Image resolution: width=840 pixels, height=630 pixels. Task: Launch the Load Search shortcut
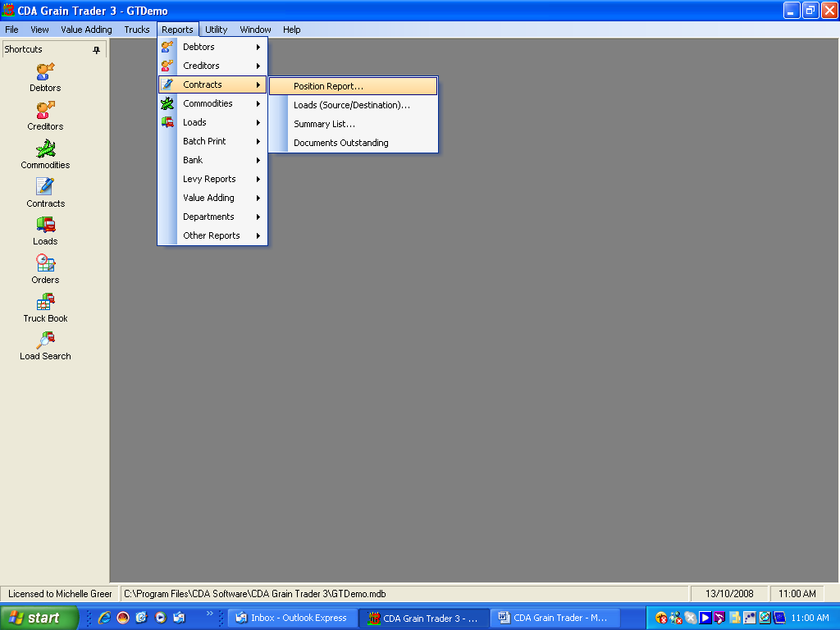click(45, 340)
